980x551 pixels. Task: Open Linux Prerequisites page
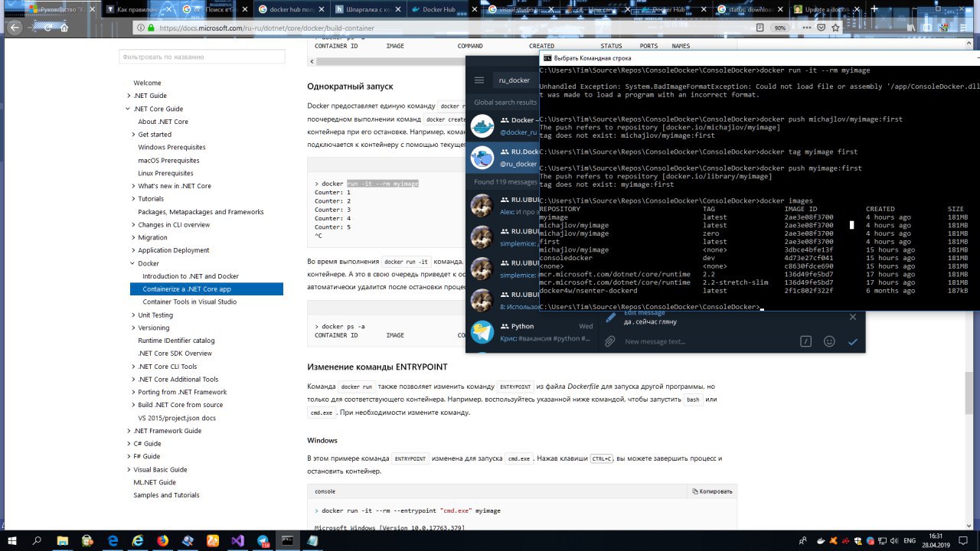pos(165,173)
